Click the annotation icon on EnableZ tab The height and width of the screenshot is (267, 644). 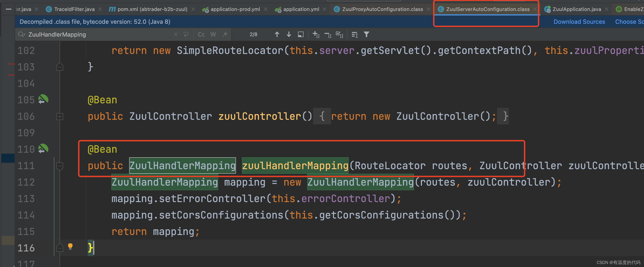tap(619, 9)
